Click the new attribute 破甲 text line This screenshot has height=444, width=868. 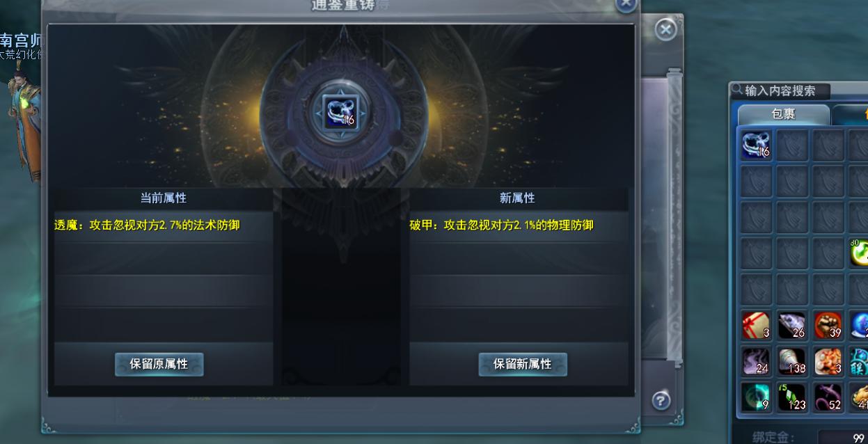pos(502,225)
